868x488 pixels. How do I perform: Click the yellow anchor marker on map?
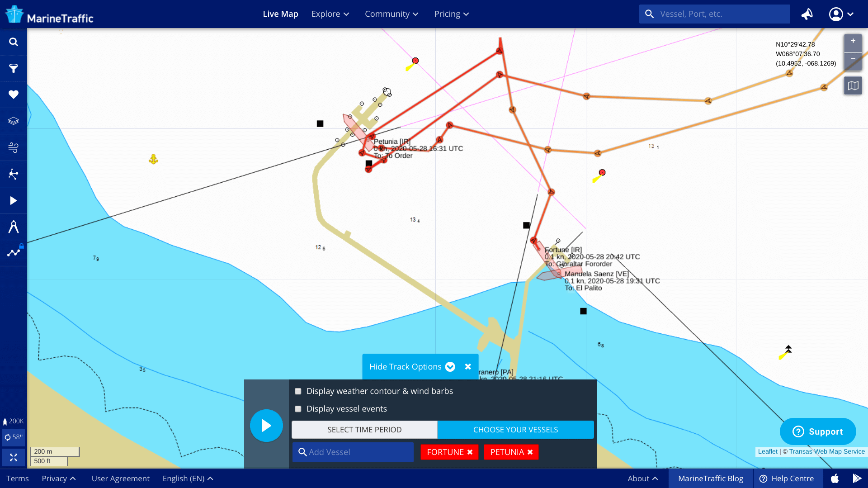click(x=153, y=159)
